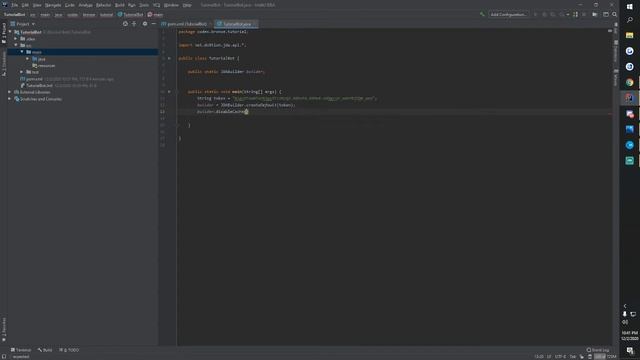
Task: Open the View menu
Action: click(x=37, y=5)
